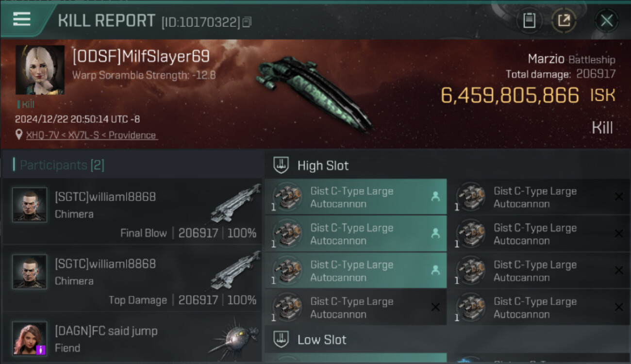Image resolution: width=631 pixels, height=364 pixels.
Task: Expand the High Slot section header
Action: [x=448, y=165]
